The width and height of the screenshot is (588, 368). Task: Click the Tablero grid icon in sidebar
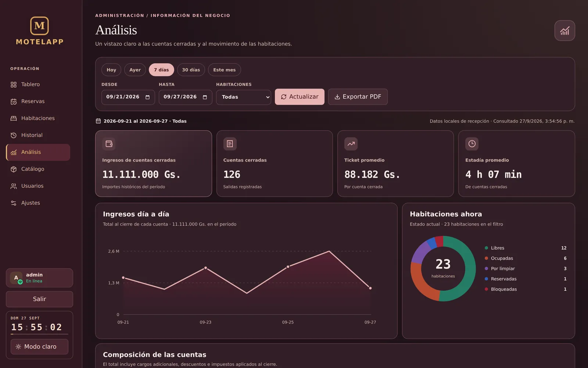pos(14,85)
